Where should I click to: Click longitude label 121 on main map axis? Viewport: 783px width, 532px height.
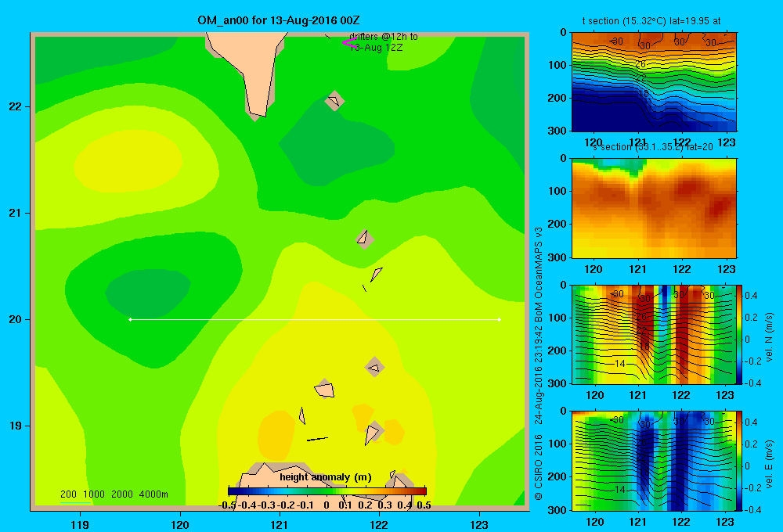[280, 524]
